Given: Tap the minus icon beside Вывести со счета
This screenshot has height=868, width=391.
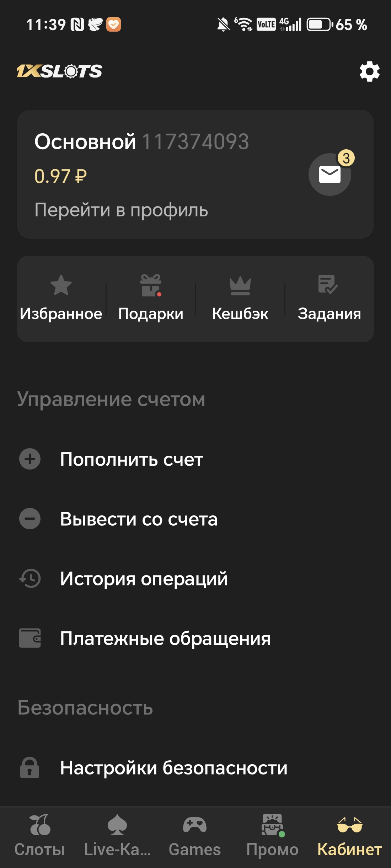Looking at the screenshot, I should click(30, 519).
